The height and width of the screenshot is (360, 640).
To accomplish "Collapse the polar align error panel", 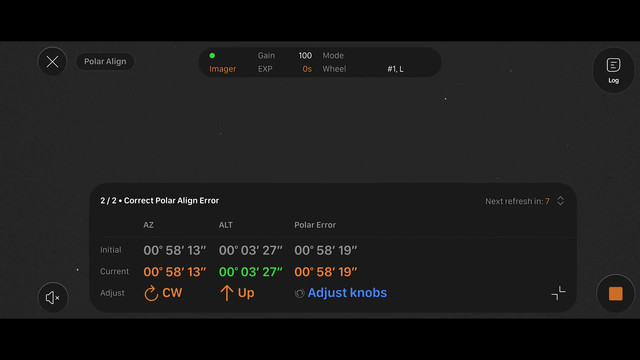I will pos(558,293).
